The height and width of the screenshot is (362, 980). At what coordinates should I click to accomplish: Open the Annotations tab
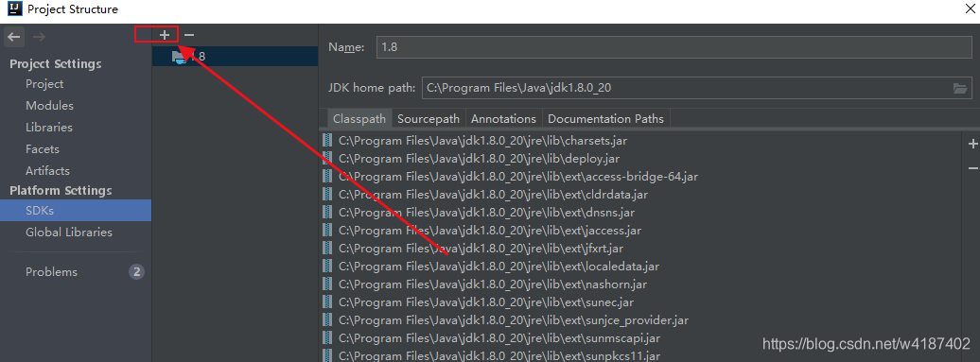coord(504,118)
